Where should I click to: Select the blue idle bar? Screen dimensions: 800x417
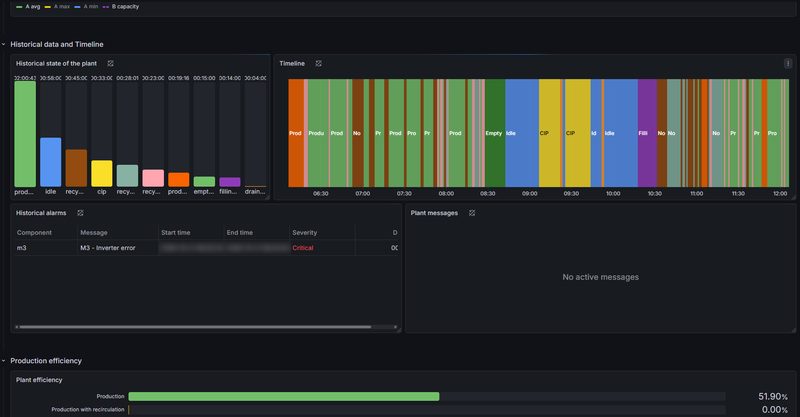pos(51,162)
